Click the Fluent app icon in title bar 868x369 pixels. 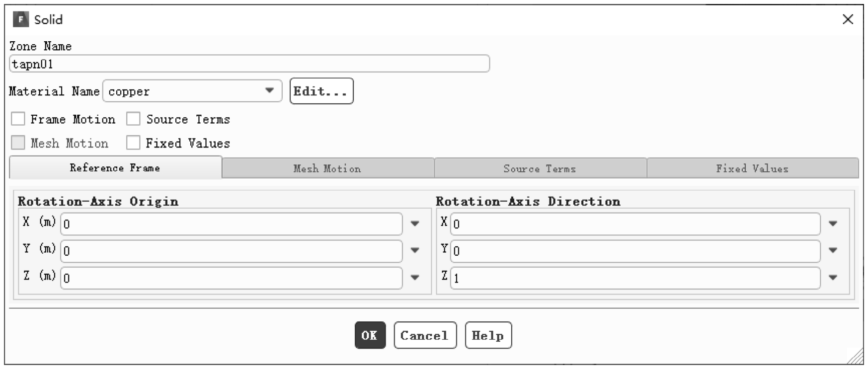[20, 20]
